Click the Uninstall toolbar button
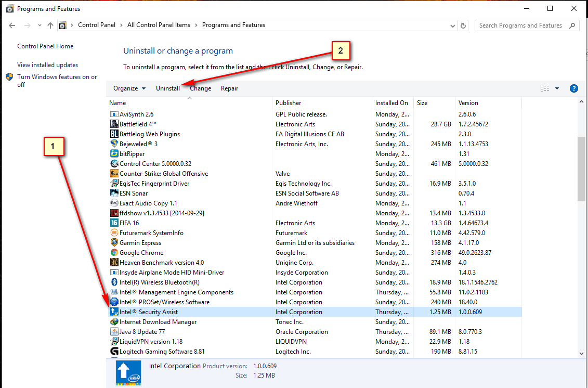The width and height of the screenshot is (588, 388). click(x=168, y=88)
